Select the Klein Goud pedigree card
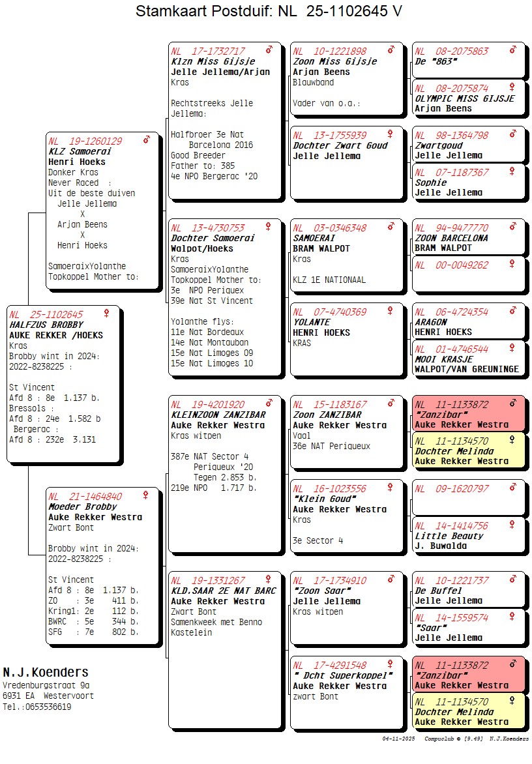Image resolution: width=532 pixels, height=764 pixels. pos(346,514)
